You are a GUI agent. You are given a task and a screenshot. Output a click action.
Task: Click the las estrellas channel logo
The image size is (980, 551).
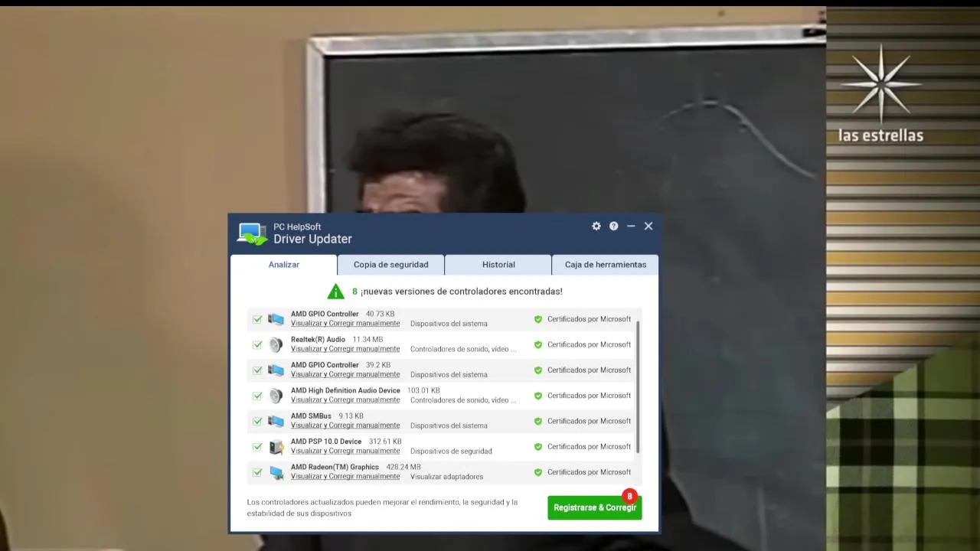[x=880, y=93]
